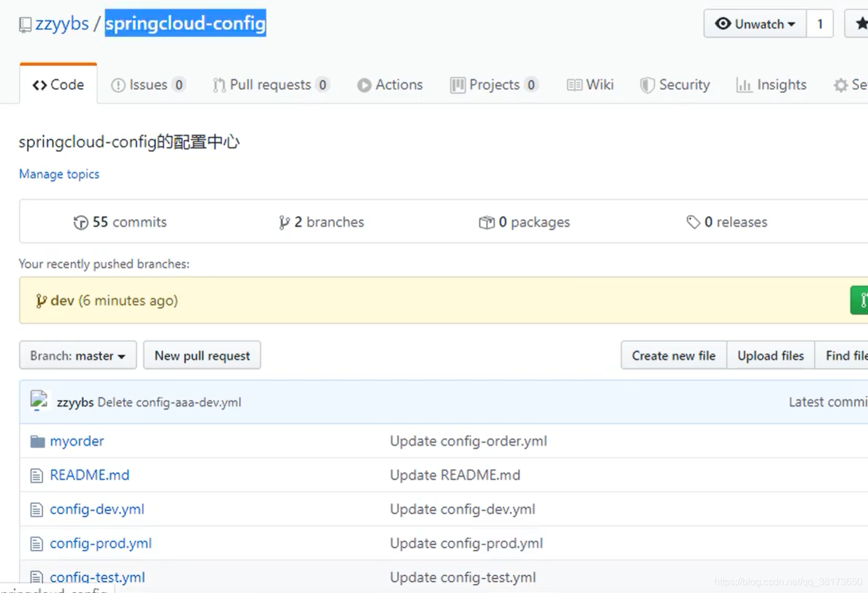Click the Security tab shield icon
The width and height of the screenshot is (868, 593).
click(x=647, y=85)
